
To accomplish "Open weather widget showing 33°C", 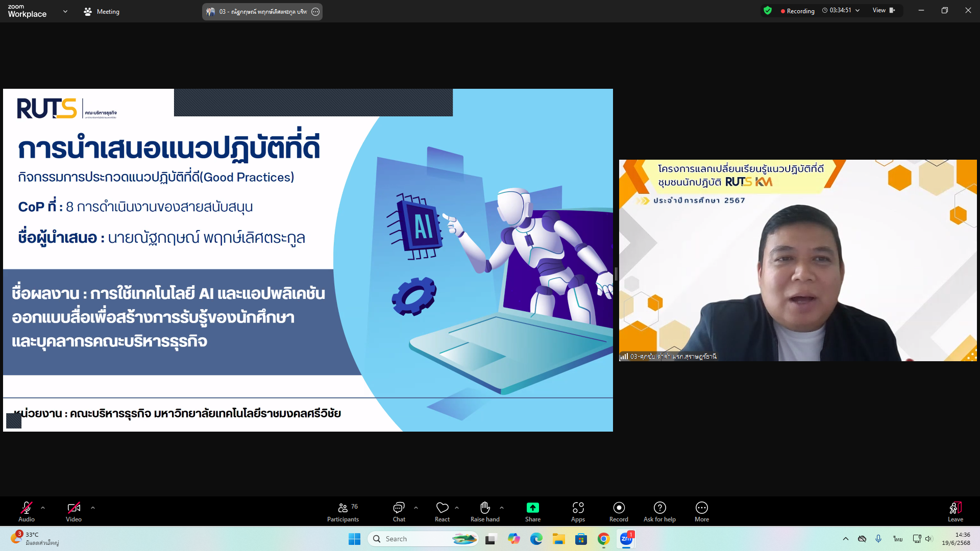I will pos(35,539).
